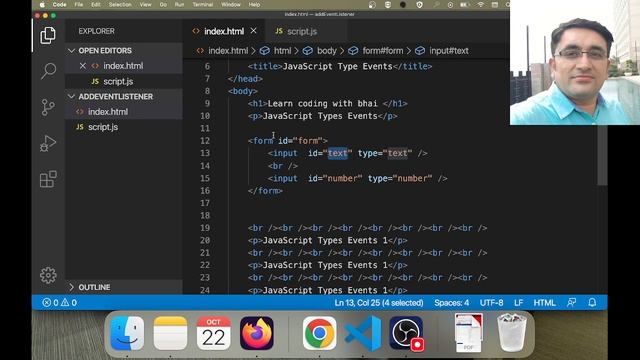Open Notes from the Dock
The image size is (640, 360).
170,333
